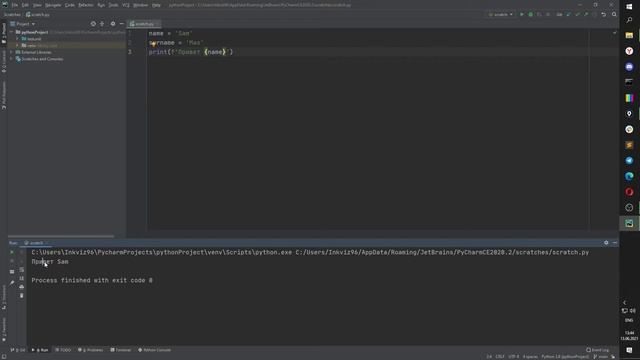Toggle soft-wrap icon in Run panel
The height and width of the screenshot is (360, 640).
click(22, 270)
